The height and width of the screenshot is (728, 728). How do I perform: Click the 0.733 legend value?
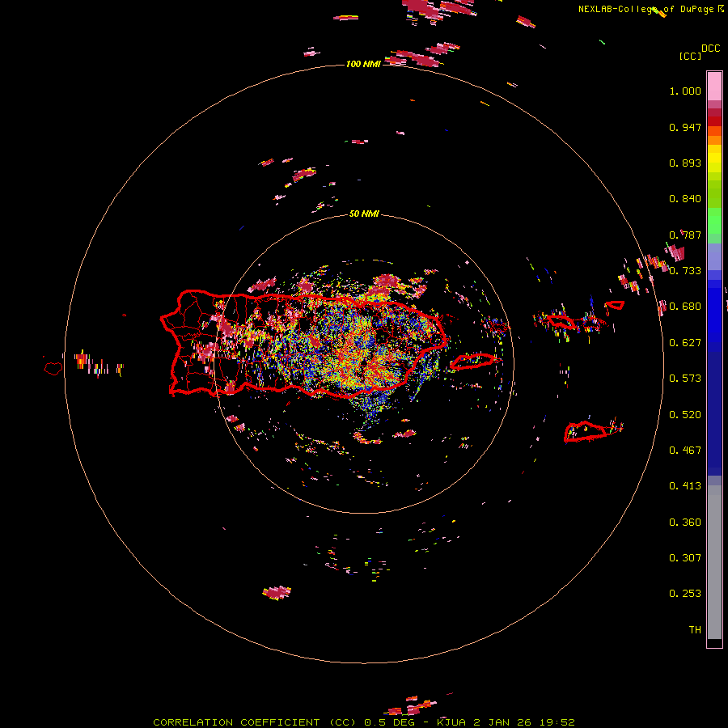tap(685, 271)
